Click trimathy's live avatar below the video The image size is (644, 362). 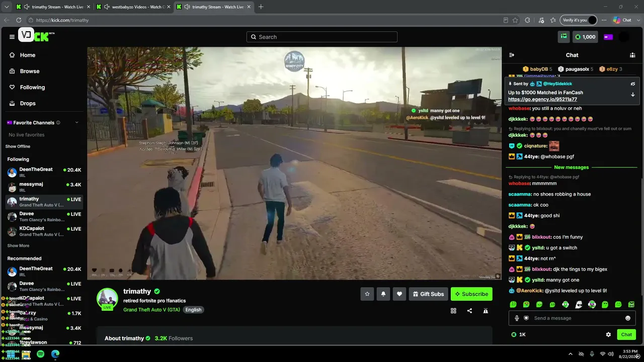click(107, 299)
